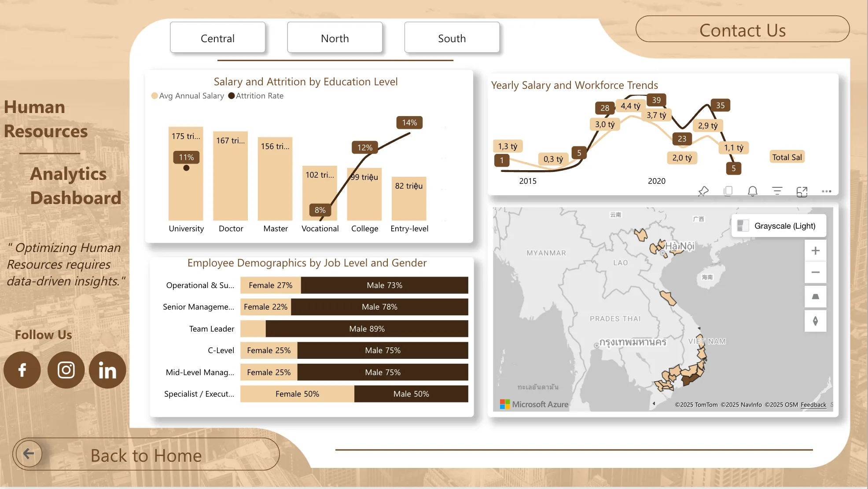The width and height of the screenshot is (868, 489).
Task: Click the Back to Home arrow
Action: pos(28,453)
